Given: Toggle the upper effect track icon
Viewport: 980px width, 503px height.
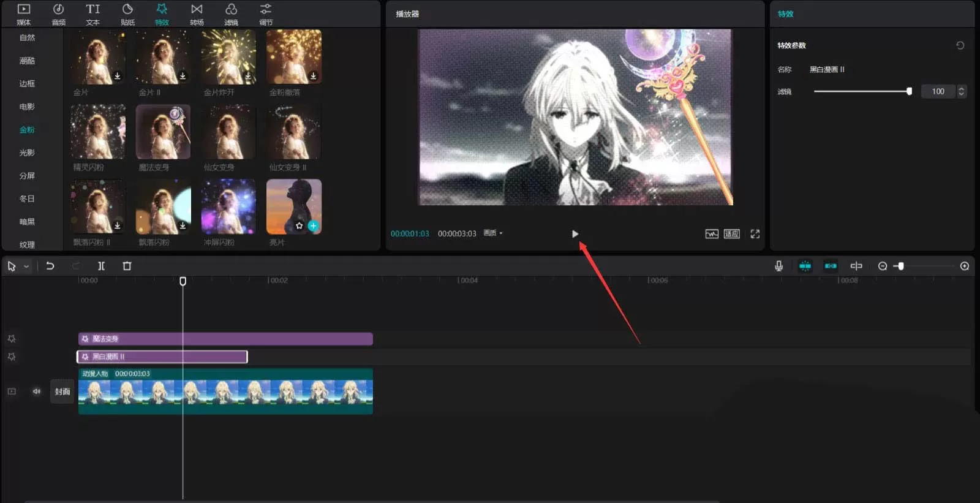Looking at the screenshot, I should [12, 339].
